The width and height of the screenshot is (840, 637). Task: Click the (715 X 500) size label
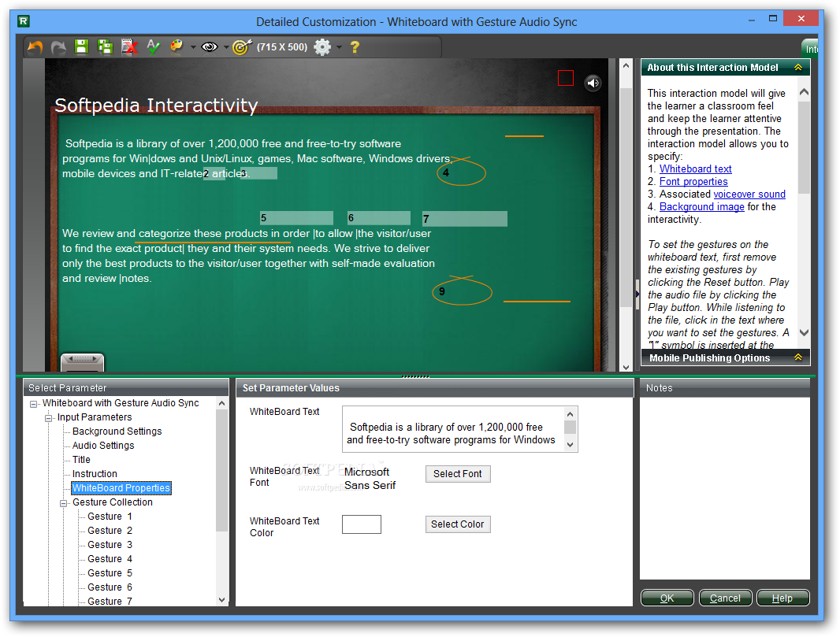tap(282, 47)
